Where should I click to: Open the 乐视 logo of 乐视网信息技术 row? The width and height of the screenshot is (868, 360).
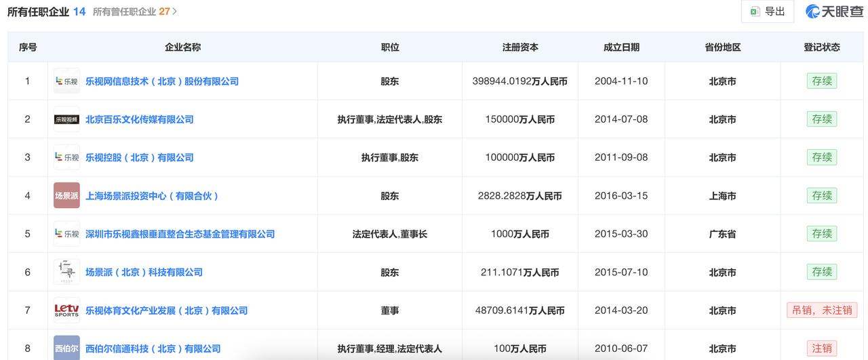(x=66, y=81)
